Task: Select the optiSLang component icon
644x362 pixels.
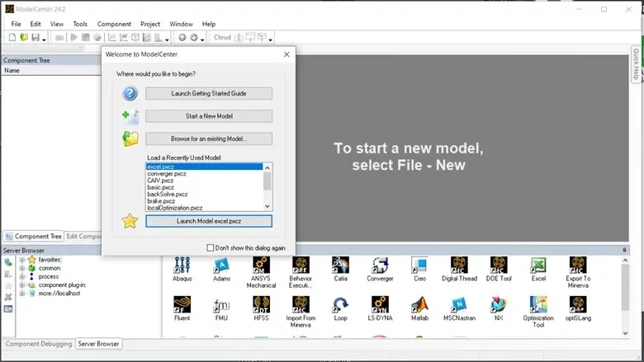Action: point(578,304)
